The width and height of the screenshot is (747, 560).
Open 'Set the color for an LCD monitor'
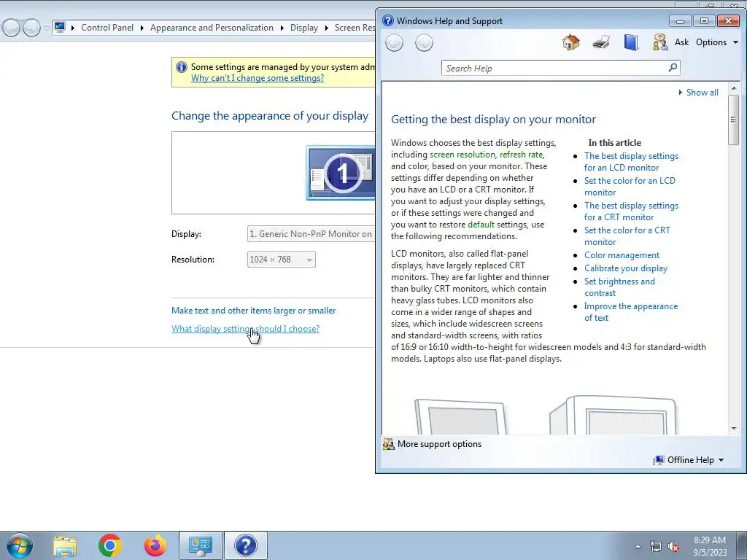pyautogui.click(x=630, y=187)
